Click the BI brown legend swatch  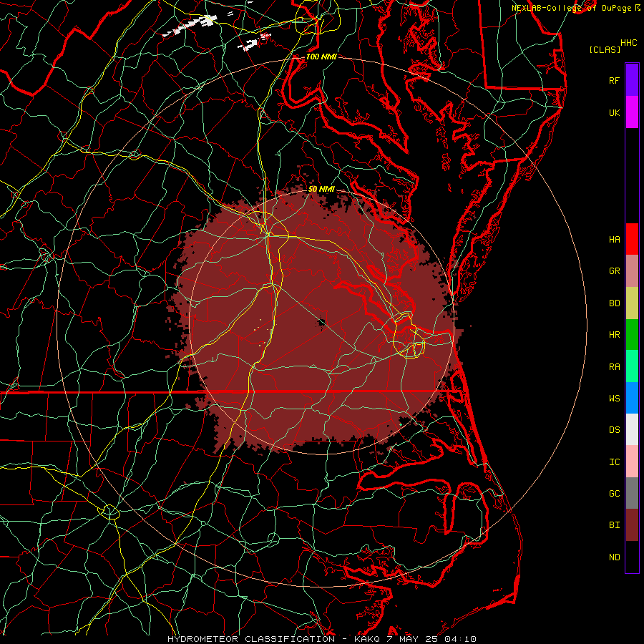click(632, 525)
